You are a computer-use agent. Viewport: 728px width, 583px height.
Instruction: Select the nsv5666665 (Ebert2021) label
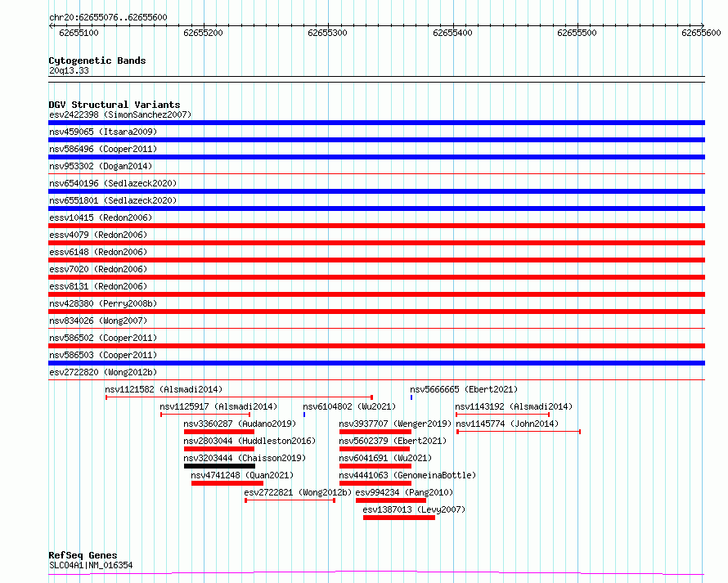coord(464,389)
